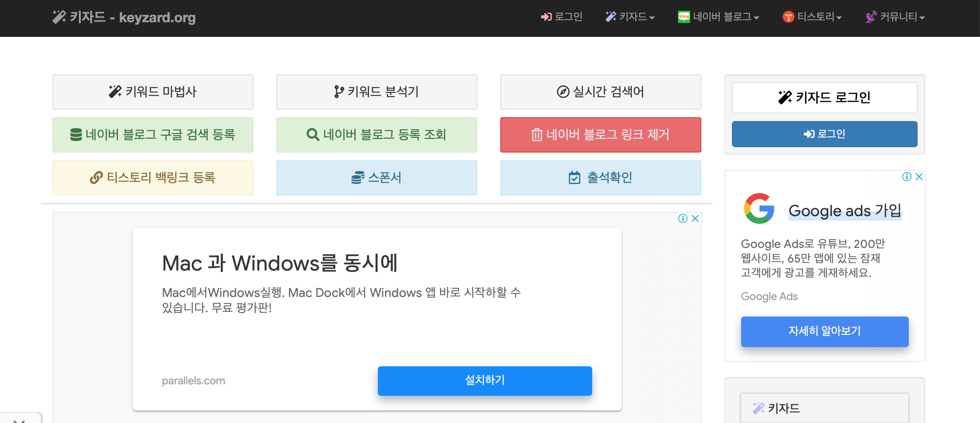Click the login arrow icon in navbar
980x423 pixels.
546,17
